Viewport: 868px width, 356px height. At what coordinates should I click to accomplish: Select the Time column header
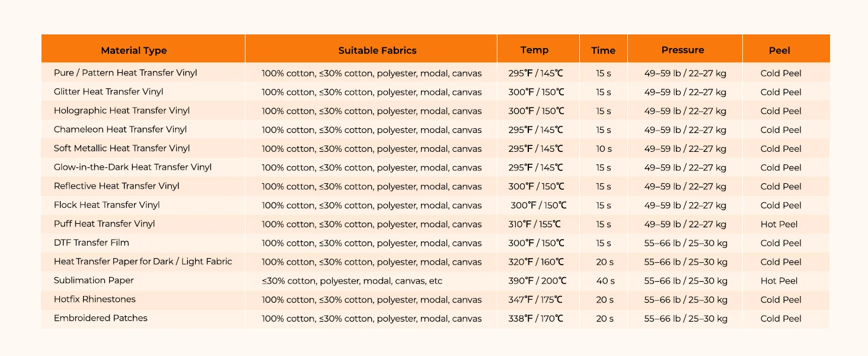point(603,50)
